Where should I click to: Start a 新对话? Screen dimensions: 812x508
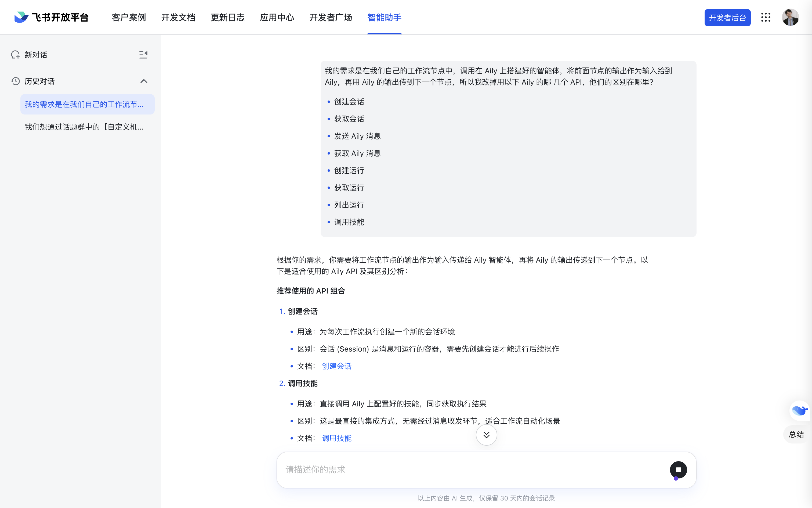coord(35,55)
